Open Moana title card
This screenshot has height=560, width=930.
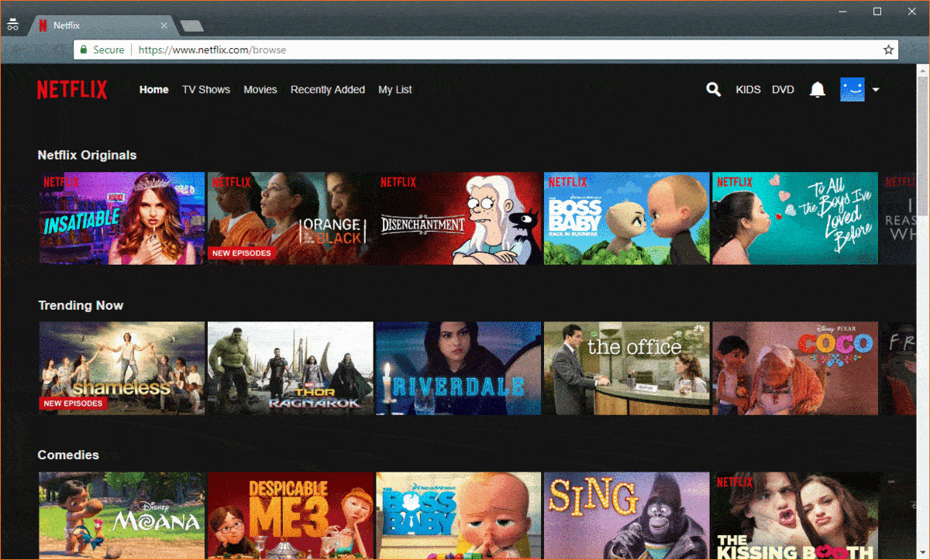122,516
